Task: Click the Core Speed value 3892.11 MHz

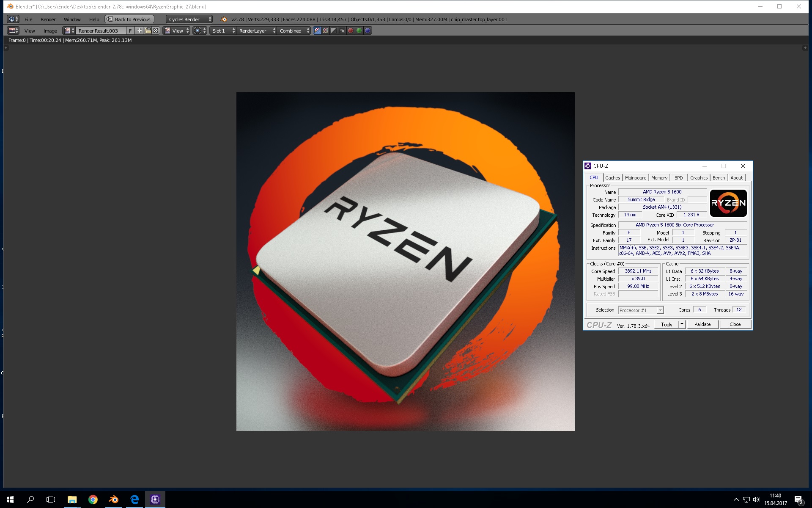Action: tap(638, 271)
